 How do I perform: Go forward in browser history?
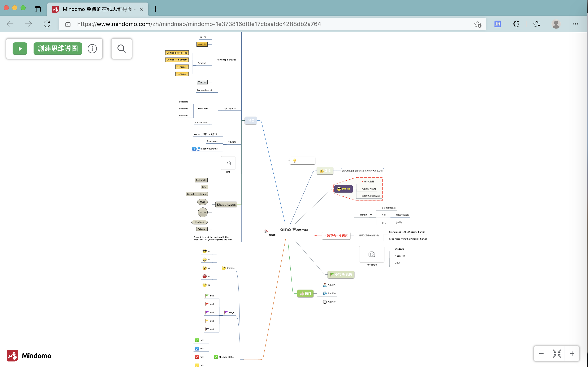click(x=29, y=24)
